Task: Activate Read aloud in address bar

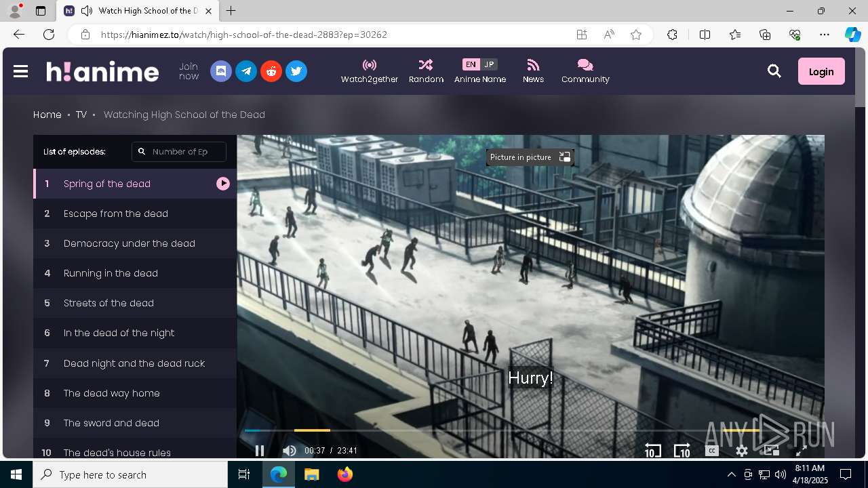Action: pyautogui.click(x=609, y=35)
